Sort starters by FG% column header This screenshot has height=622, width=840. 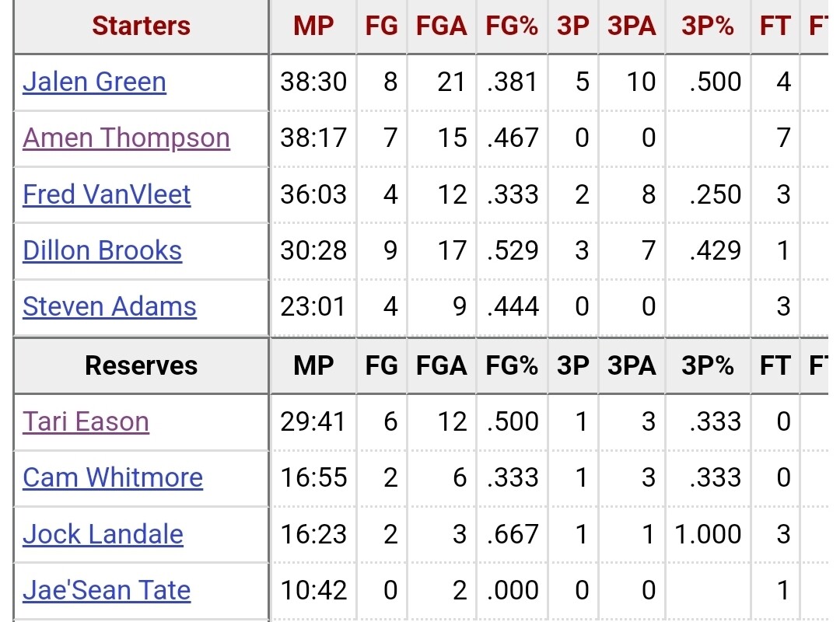click(512, 26)
